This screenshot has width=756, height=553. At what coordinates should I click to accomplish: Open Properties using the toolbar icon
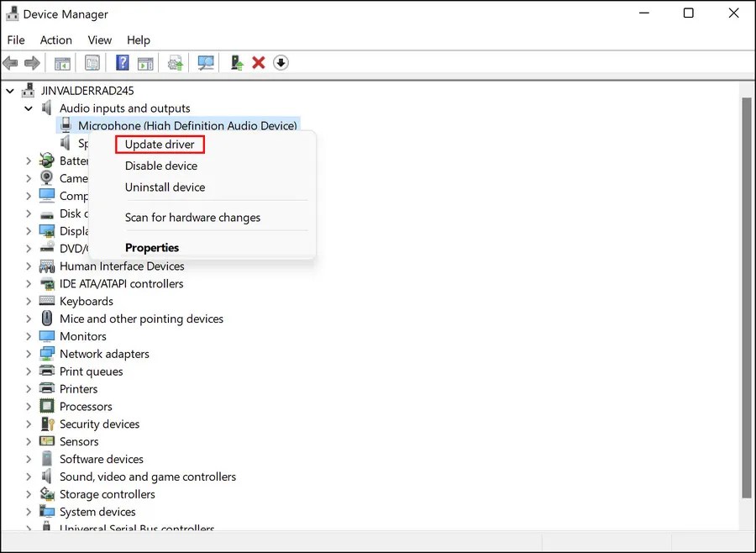click(92, 62)
